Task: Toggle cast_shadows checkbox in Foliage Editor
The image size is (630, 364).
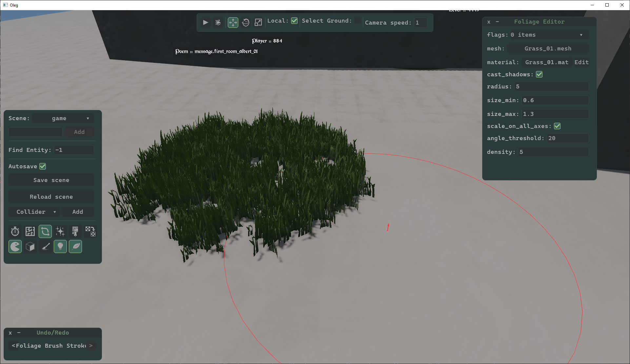Action: tap(539, 74)
